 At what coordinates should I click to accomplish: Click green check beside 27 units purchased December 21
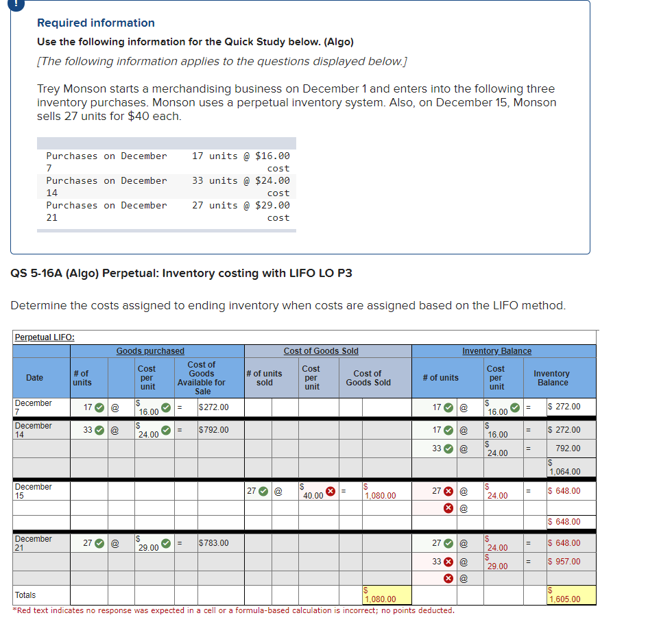coord(99,543)
